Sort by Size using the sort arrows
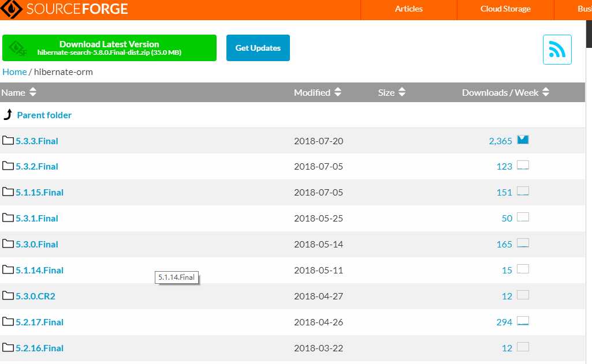Screen dimensions: 592x364 [402, 92]
